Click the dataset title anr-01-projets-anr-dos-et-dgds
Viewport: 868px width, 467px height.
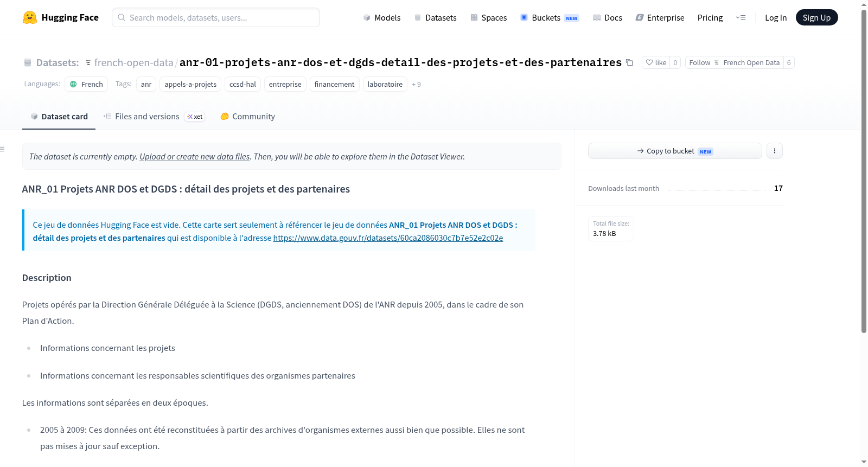400,63
